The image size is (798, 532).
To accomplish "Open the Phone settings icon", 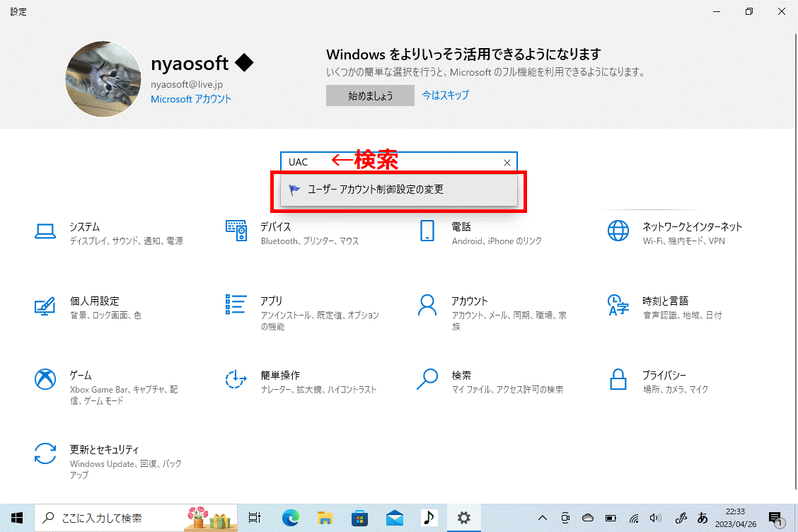I will tap(427, 231).
